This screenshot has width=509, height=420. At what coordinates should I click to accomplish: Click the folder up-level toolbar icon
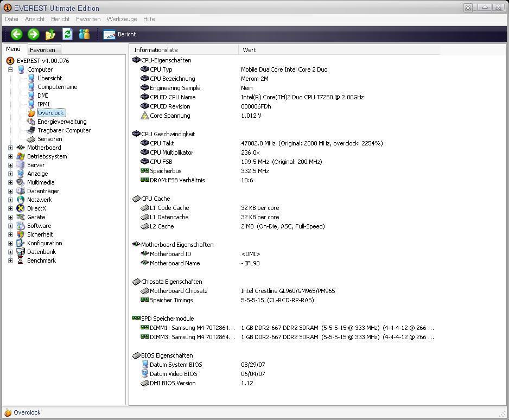click(x=50, y=34)
